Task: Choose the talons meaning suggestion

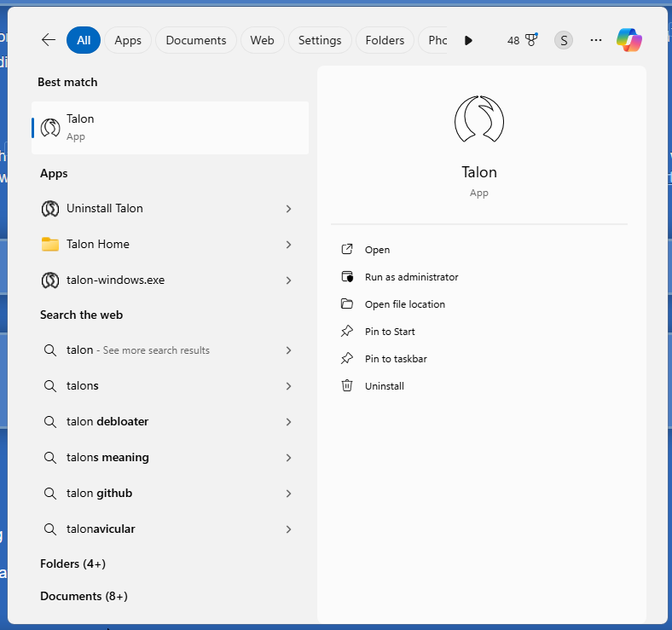Action: tap(171, 458)
